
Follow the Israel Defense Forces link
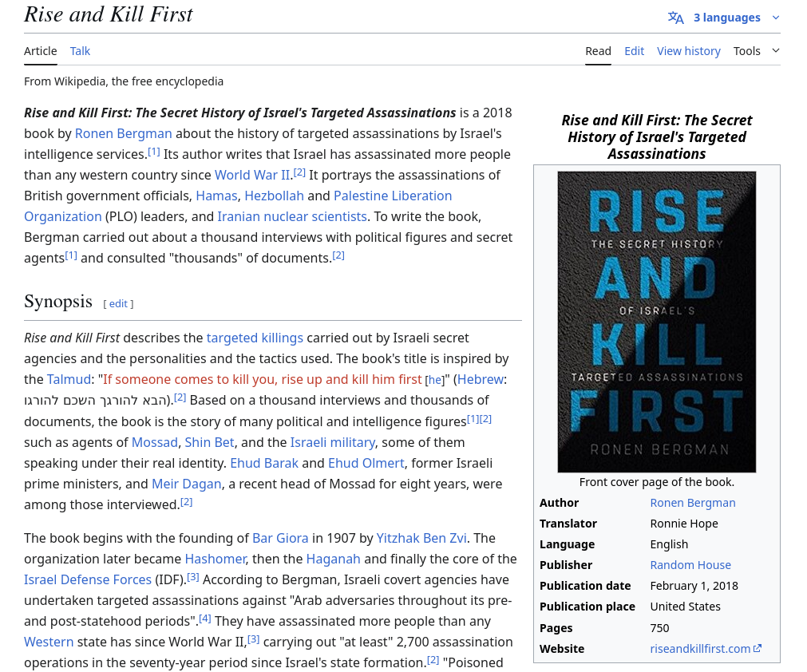click(x=88, y=579)
